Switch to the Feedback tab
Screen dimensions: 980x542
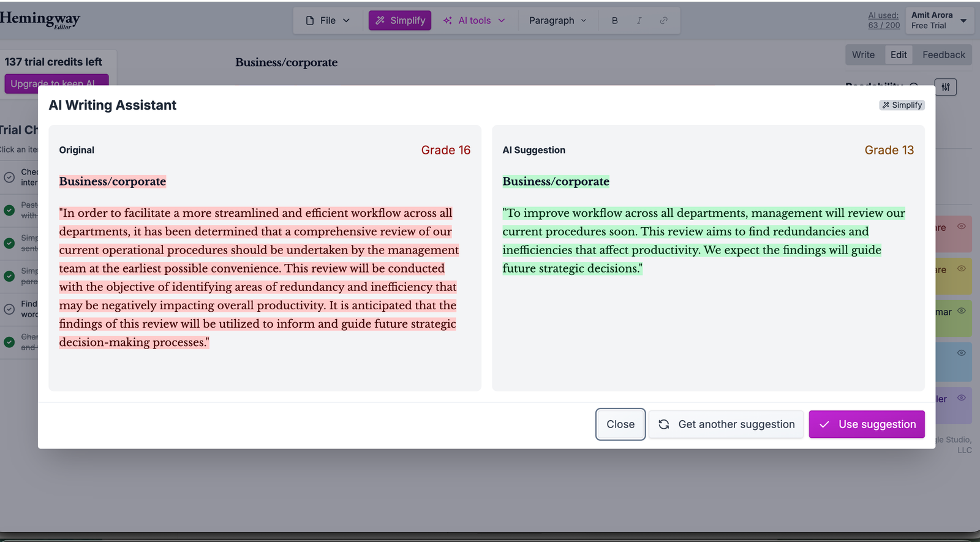pyautogui.click(x=943, y=55)
